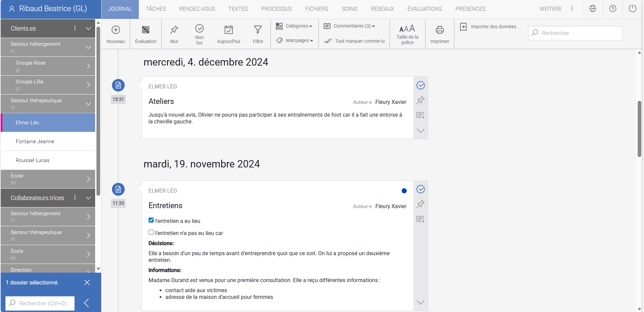Add a comment to the Entretiens entry
Screen dimensions: 644x312
tap(420, 219)
